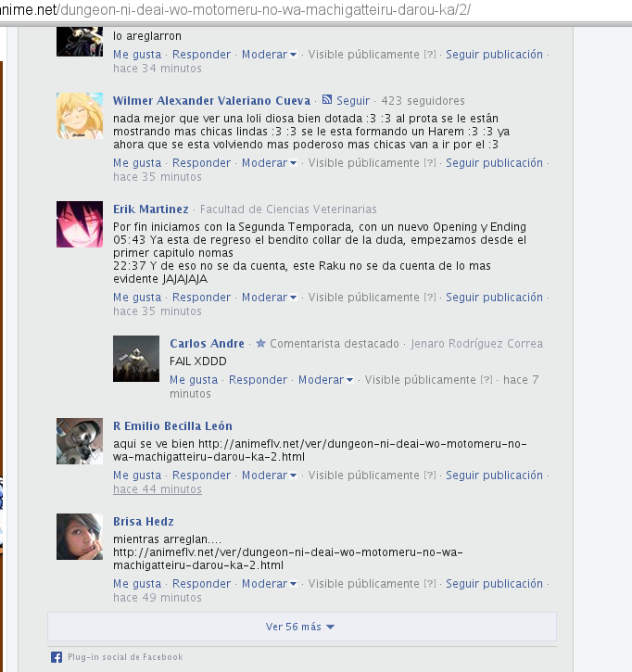Viewport: 632px width, 672px height.
Task: Reply to Erik Martinez's comment via Responder
Action: click(201, 297)
